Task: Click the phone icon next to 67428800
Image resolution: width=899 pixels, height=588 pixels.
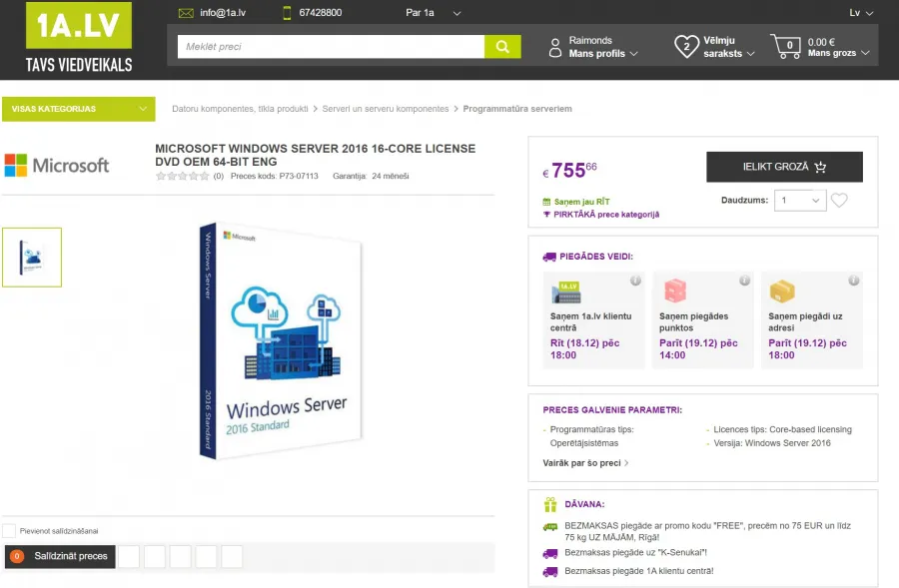Action: point(288,13)
